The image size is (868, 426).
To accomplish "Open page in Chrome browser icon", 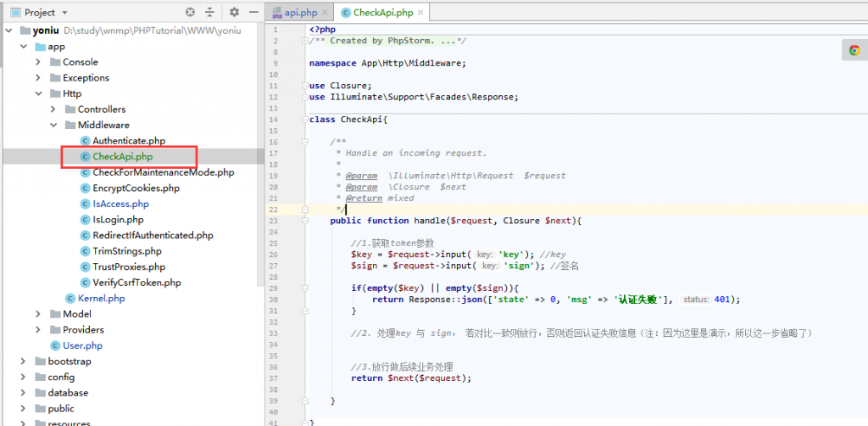I will pyautogui.click(x=854, y=50).
